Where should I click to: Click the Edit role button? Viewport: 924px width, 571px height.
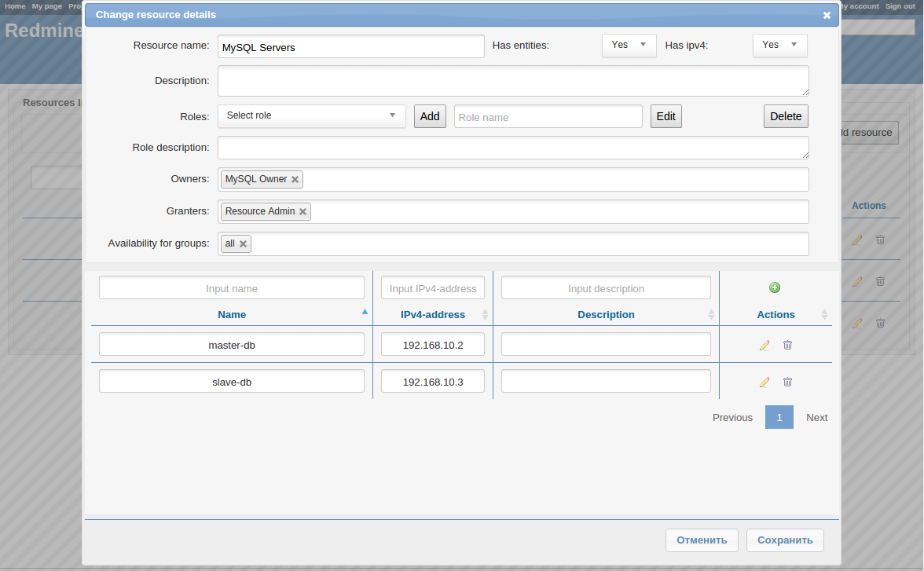pyautogui.click(x=666, y=116)
